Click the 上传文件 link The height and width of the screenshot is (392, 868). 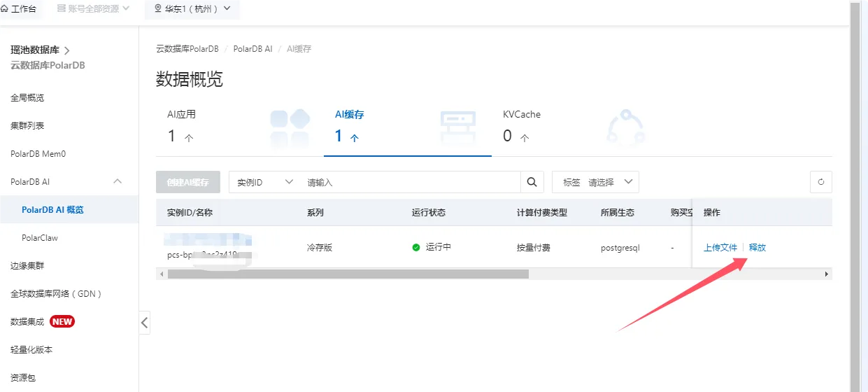click(720, 248)
